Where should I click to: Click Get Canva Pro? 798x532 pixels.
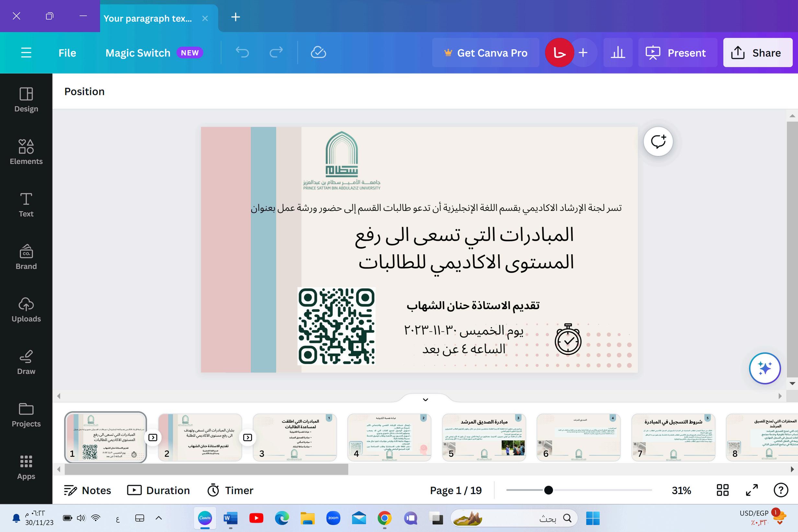(486, 52)
